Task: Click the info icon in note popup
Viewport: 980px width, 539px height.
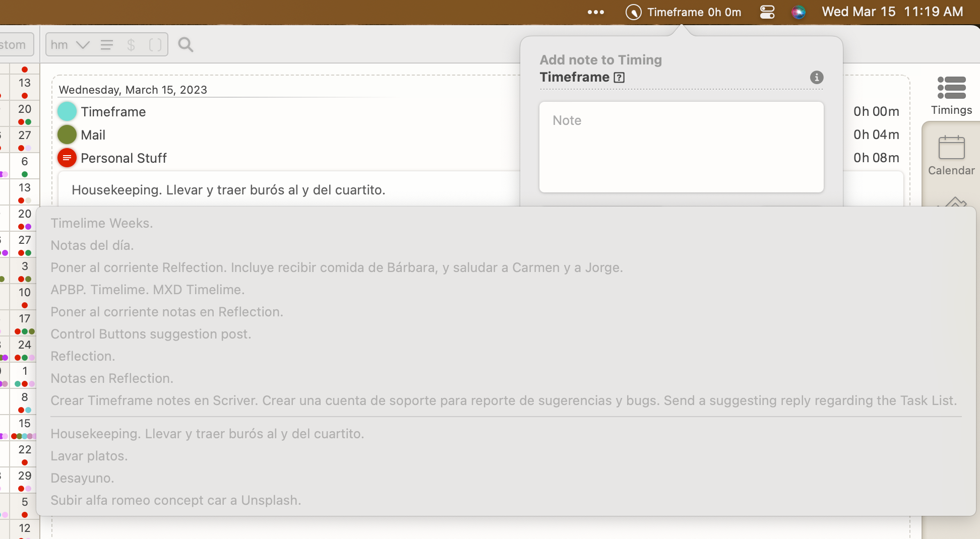Action: pos(816,78)
